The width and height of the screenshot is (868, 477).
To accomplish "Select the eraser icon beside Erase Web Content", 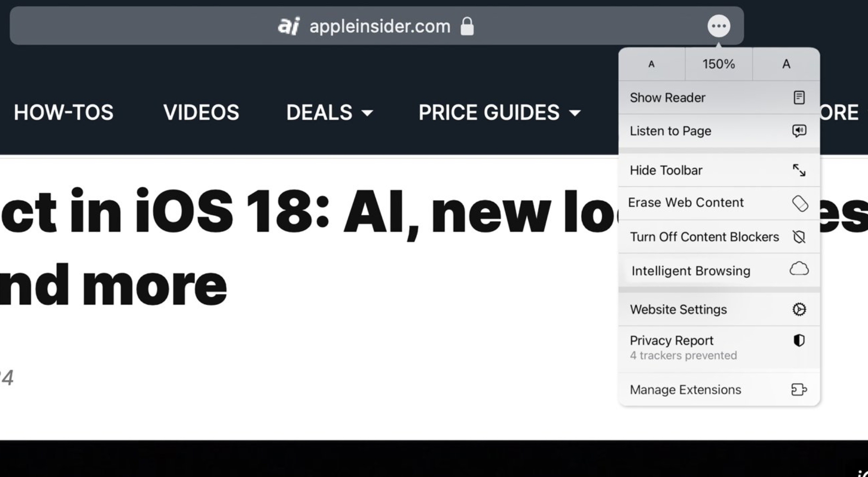I will click(800, 202).
